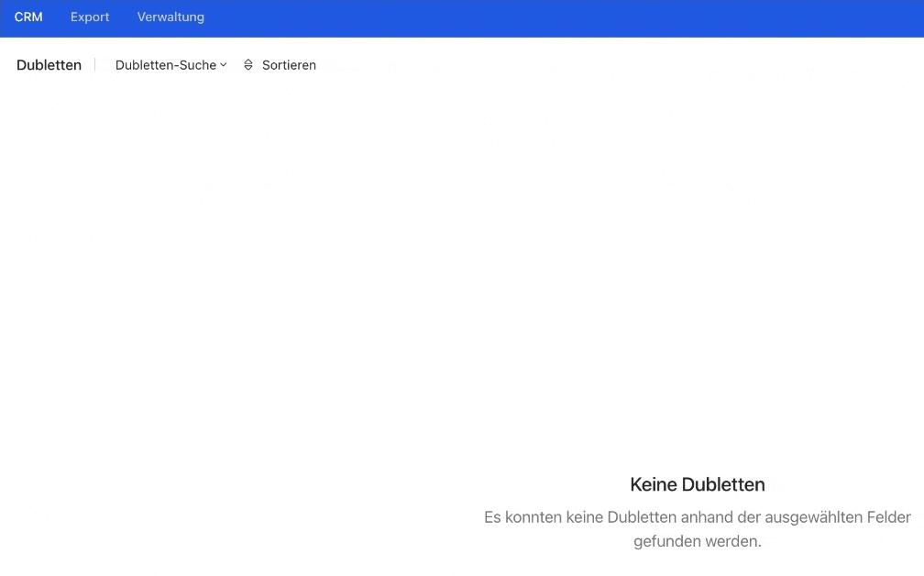Click the Dubletten page title

click(49, 65)
